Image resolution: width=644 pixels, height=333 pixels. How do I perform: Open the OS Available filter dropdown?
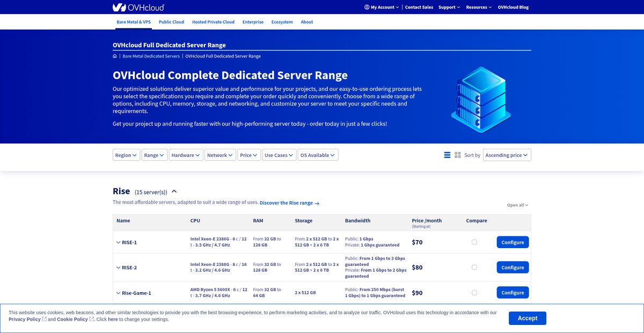pos(318,155)
